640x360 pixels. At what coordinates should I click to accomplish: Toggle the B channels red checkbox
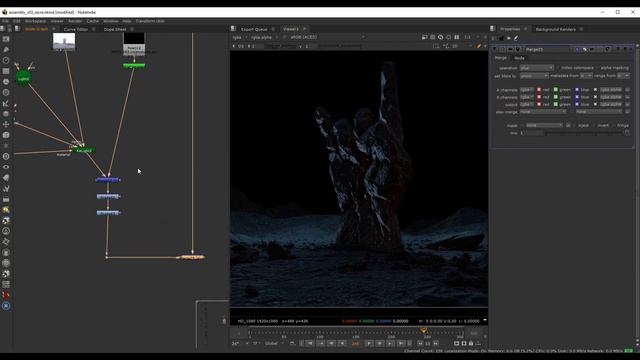539,97
